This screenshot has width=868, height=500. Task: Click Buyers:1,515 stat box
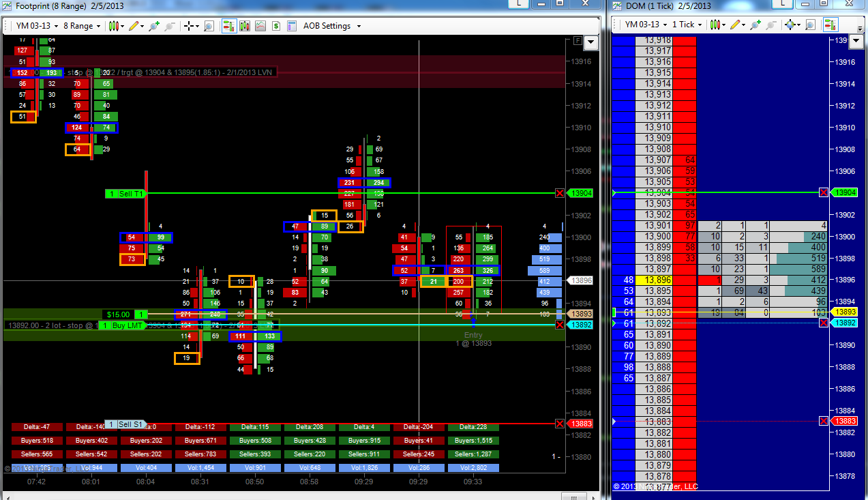473,441
